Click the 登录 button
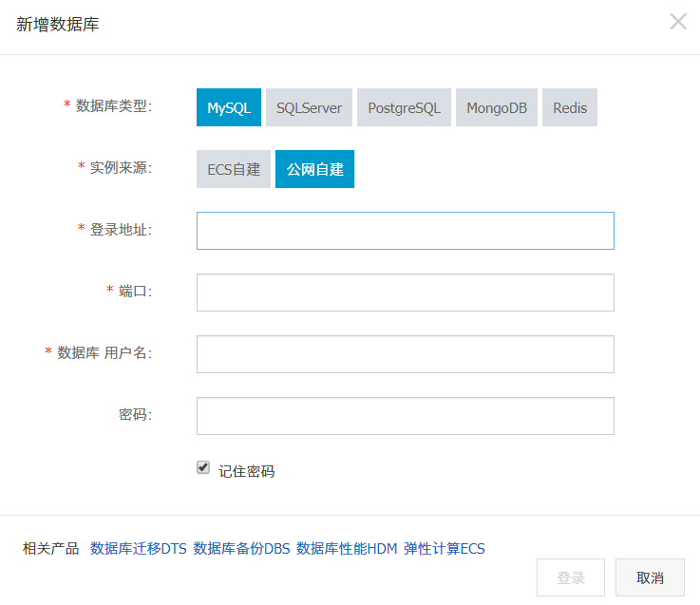 point(571,577)
